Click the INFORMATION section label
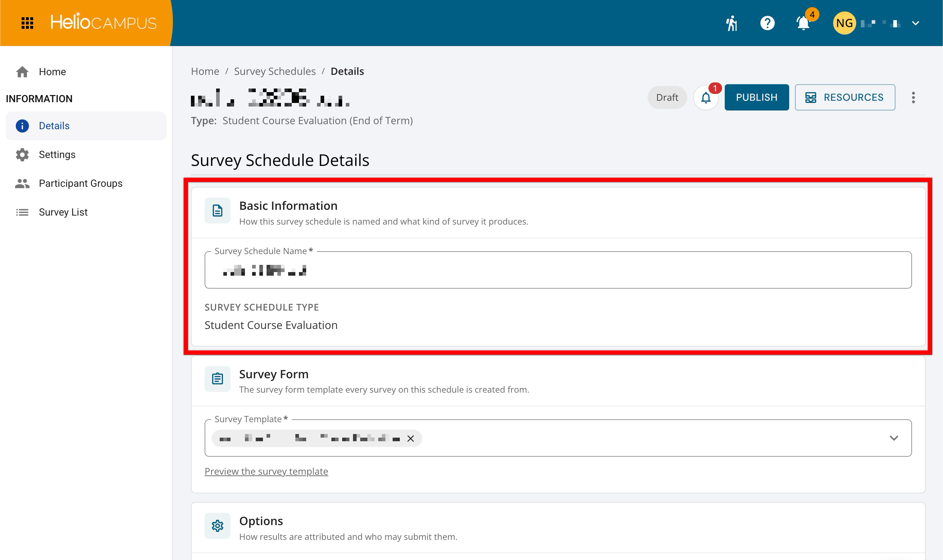 pyautogui.click(x=39, y=99)
